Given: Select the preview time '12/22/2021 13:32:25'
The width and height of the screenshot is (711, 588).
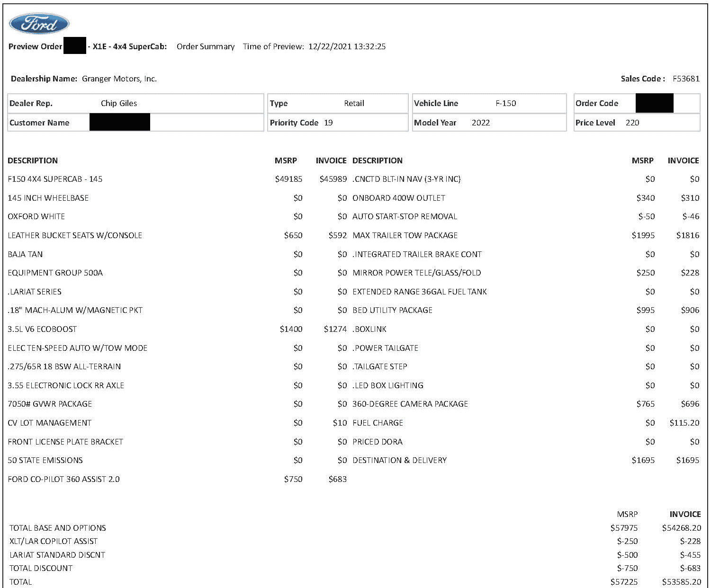Looking at the screenshot, I should coord(347,46).
